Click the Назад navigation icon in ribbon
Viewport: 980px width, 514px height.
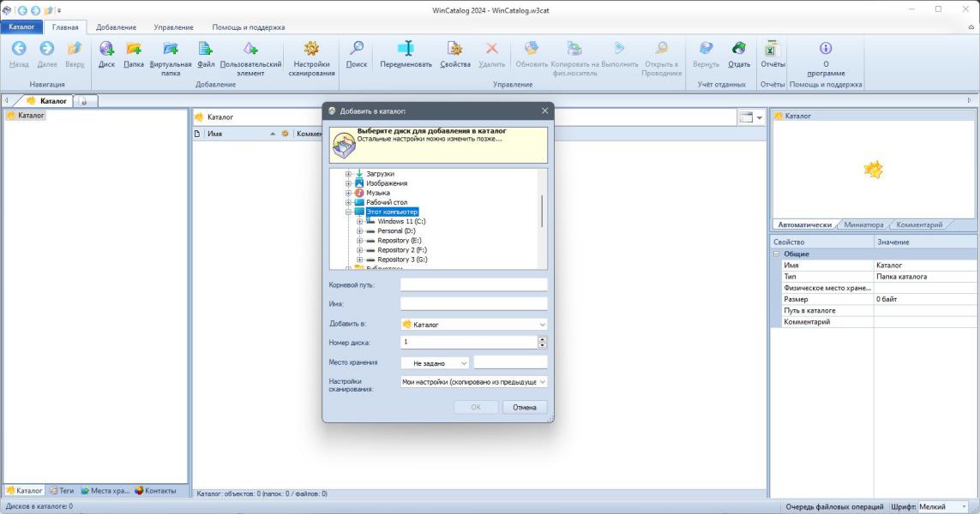pos(20,48)
